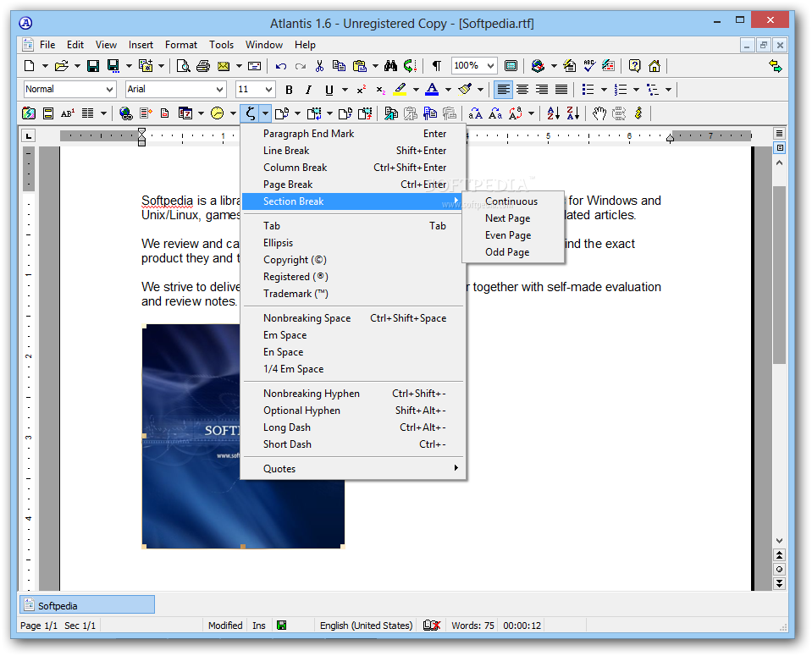812x656 pixels.
Task: Insert hyperlink globe icon
Action: pyautogui.click(x=126, y=113)
